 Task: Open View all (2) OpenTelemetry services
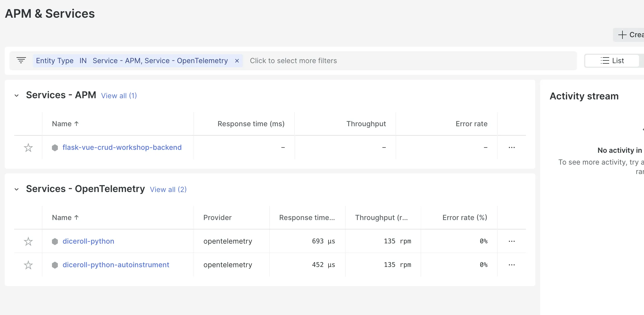click(x=168, y=189)
